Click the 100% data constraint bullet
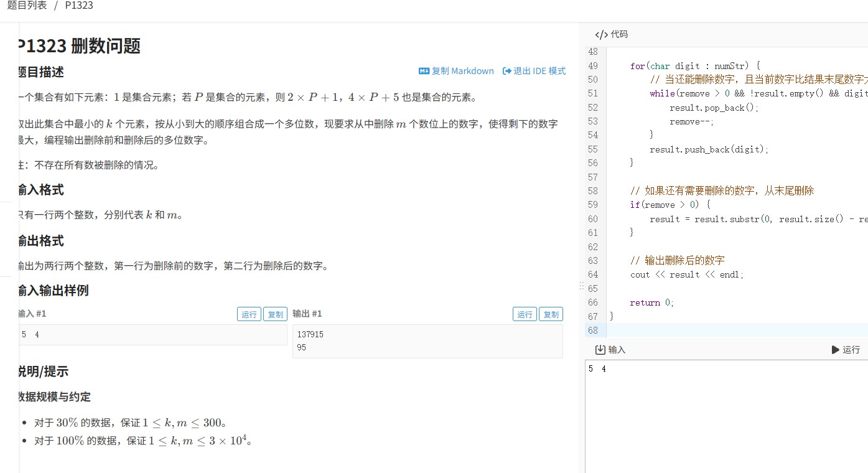 pos(144,441)
